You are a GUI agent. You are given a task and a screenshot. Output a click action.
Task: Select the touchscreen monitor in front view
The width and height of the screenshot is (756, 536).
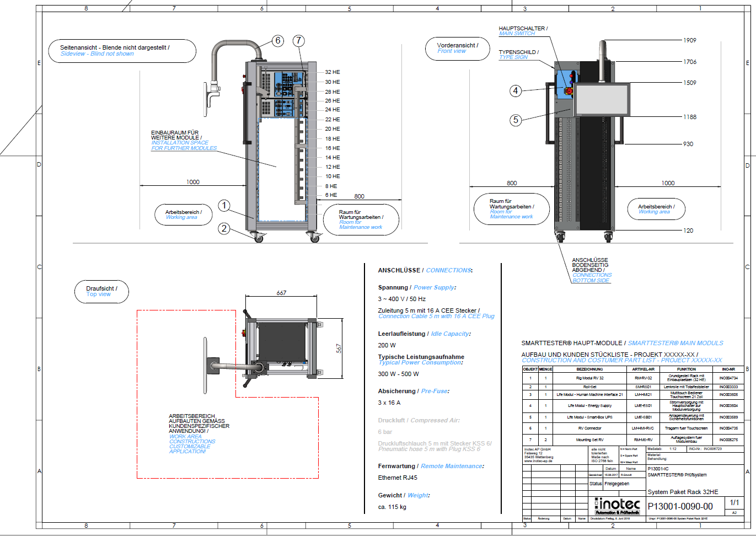pyautogui.click(x=602, y=100)
